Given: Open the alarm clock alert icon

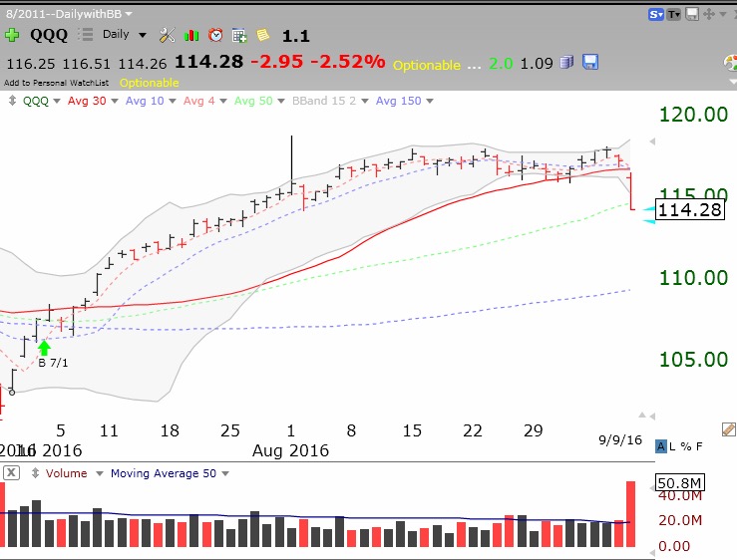Looking at the screenshot, I should pyautogui.click(x=215, y=35).
